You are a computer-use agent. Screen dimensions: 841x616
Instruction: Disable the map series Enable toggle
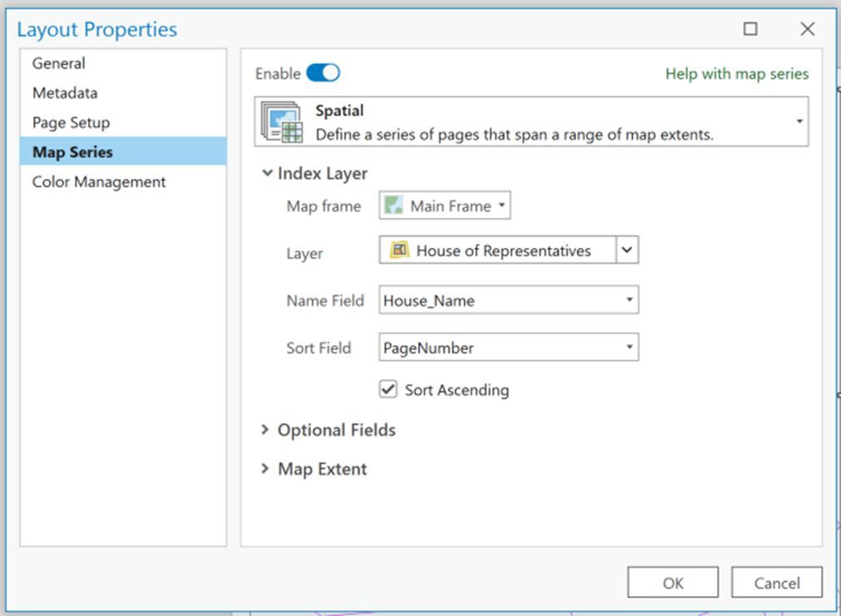tap(324, 73)
